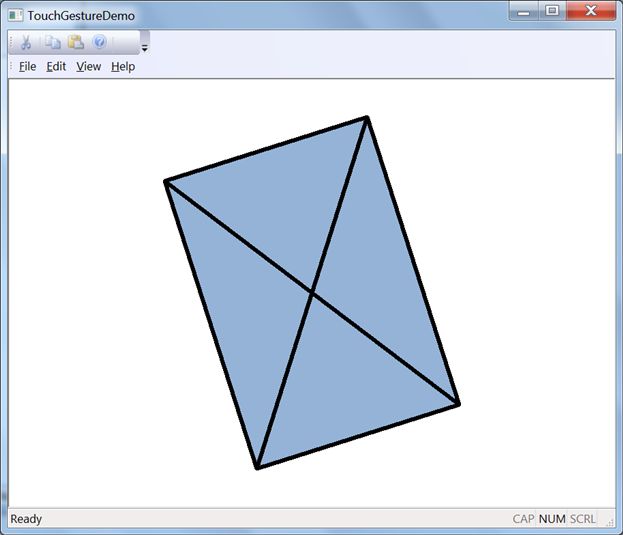Open the File menu
This screenshot has width=623, height=535.
27,66
